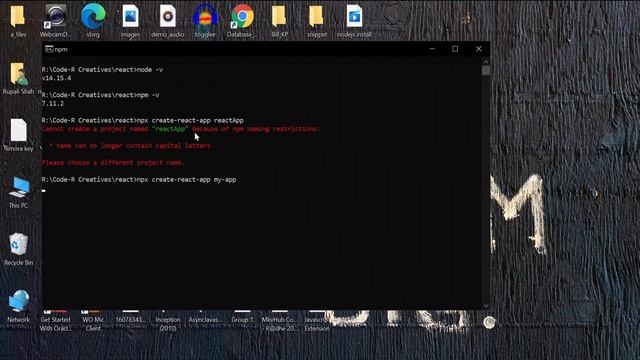Click the v14.15.4 version output

56,78
